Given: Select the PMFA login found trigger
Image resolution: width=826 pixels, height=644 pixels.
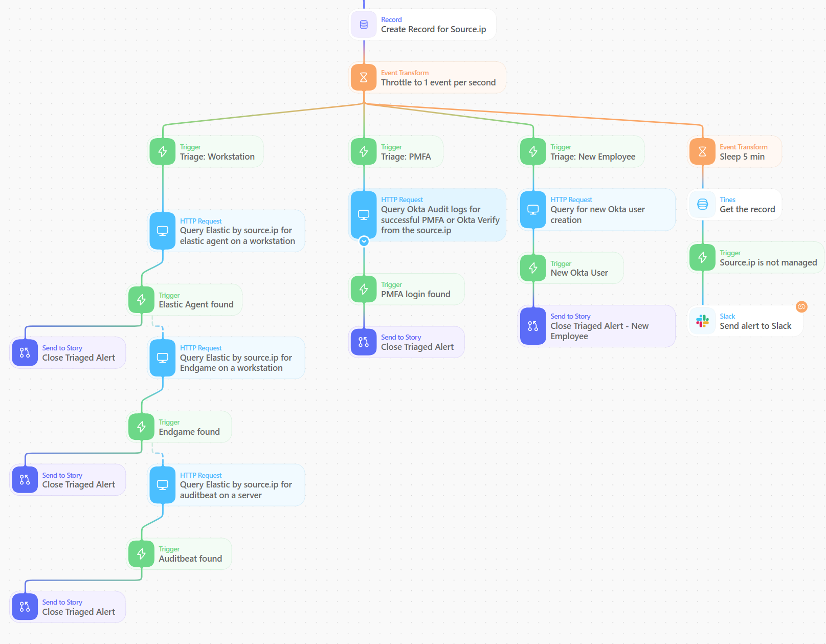Looking at the screenshot, I should tap(407, 289).
